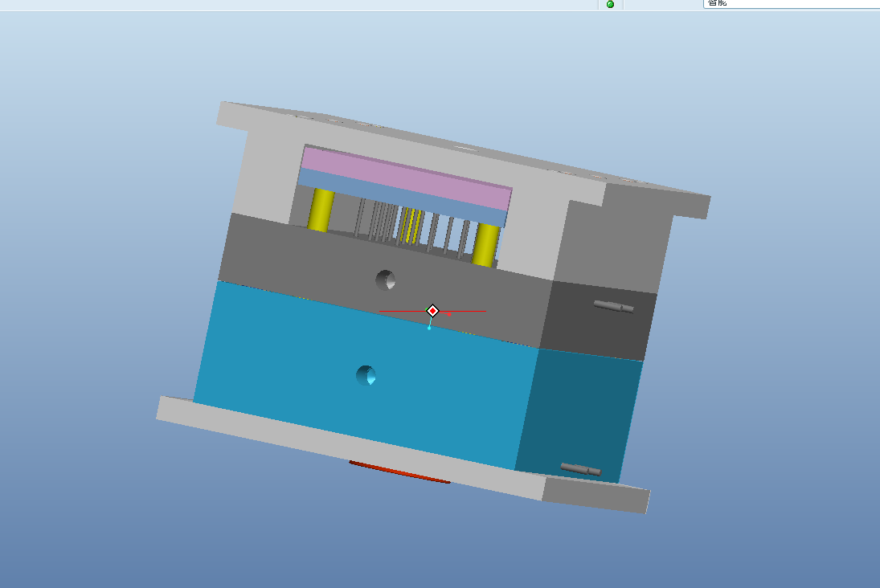The height and width of the screenshot is (588, 880).
Task: Select the pink ejector plate
Action: [x=407, y=177]
